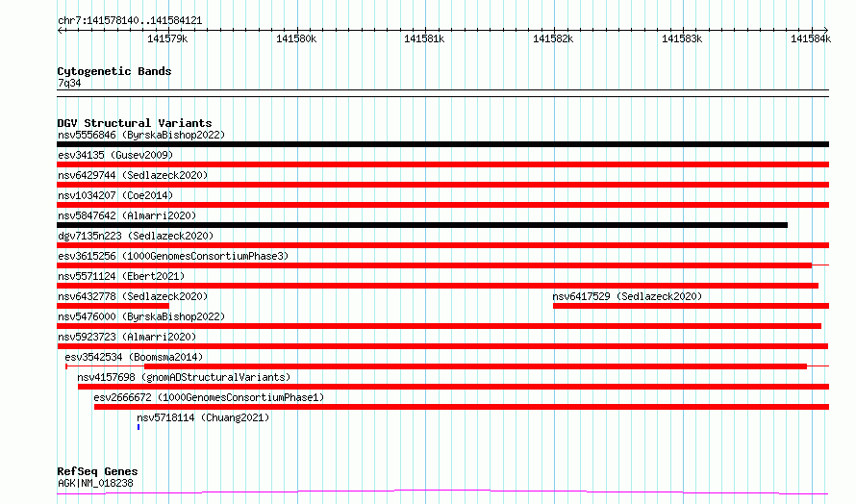Click the 141580k ruler label
The width and height of the screenshot is (856, 504).
tap(296, 38)
